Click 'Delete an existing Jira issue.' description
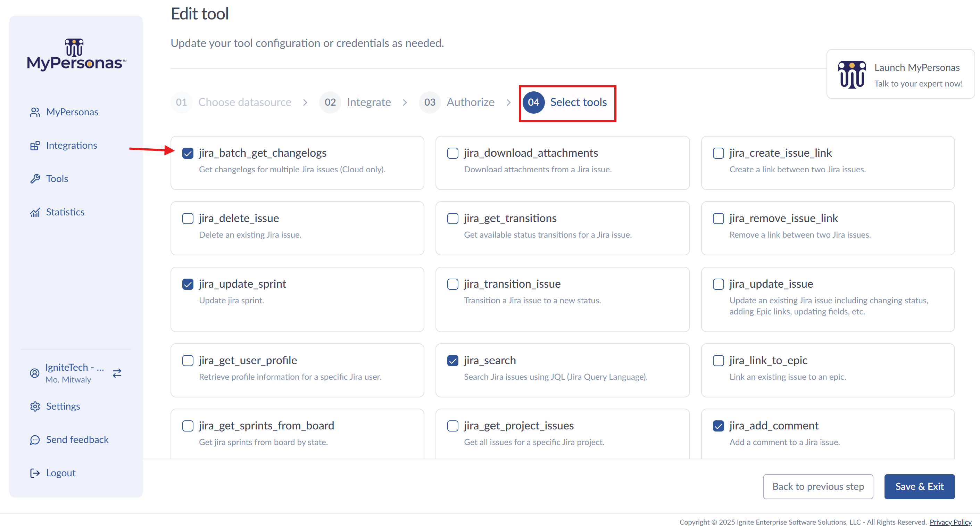 click(250, 235)
